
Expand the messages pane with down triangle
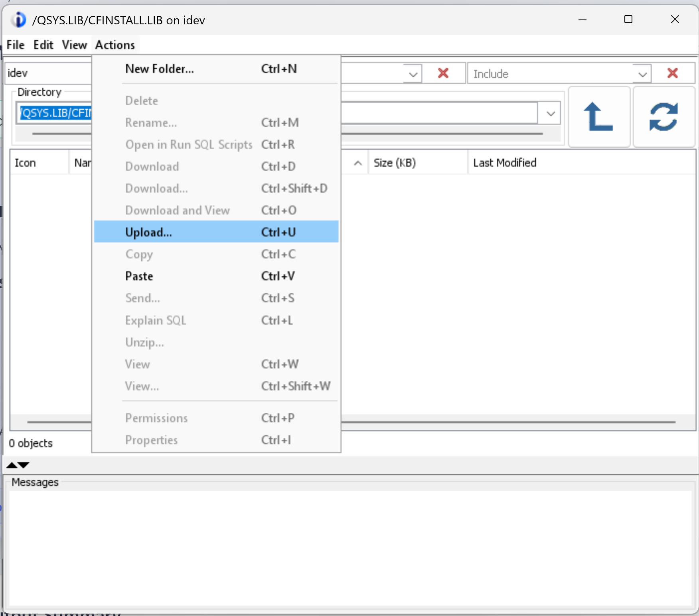tap(24, 465)
